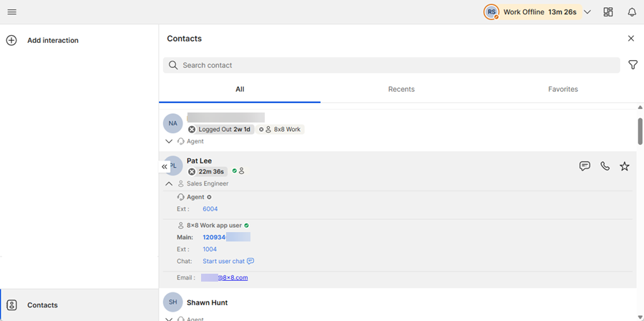Switch to the Favorites tab
The image size is (644, 321).
tap(562, 90)
